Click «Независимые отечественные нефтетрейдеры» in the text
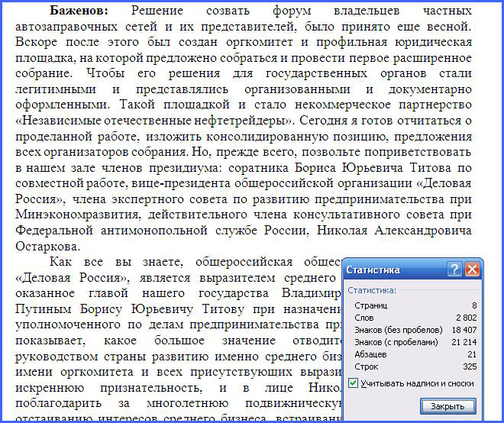 point(154,121)
